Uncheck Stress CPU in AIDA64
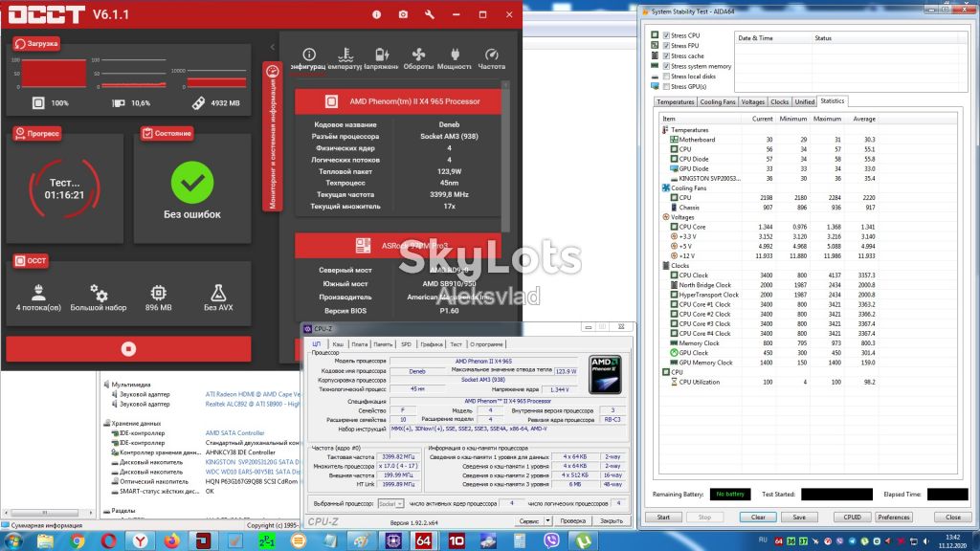Screen dimensions: 980x551 pyautogui.click(x=666, y=35)
